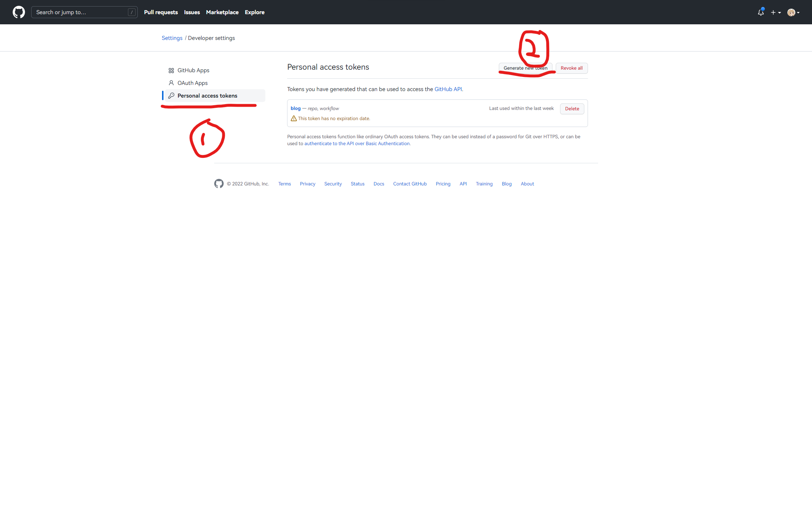812x508 pixels.
Task: Click the key icon beside Personal access tokens
Action: pos(171,96)
